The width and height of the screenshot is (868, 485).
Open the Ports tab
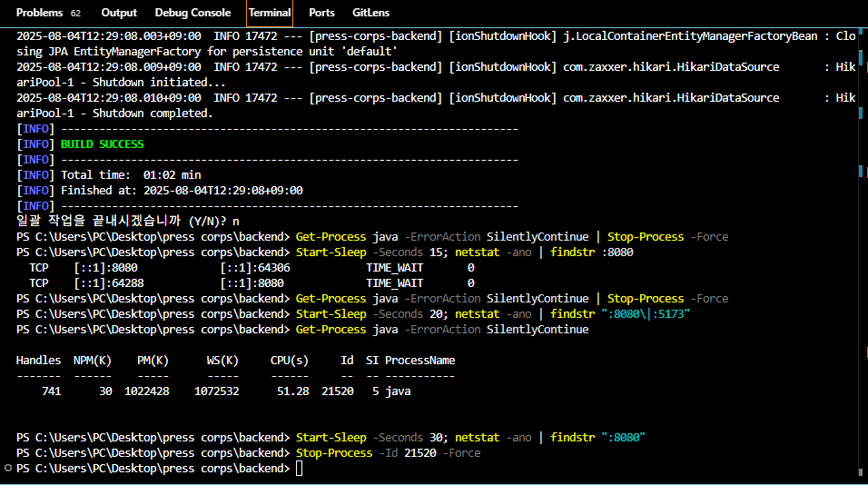click(321, 13)
